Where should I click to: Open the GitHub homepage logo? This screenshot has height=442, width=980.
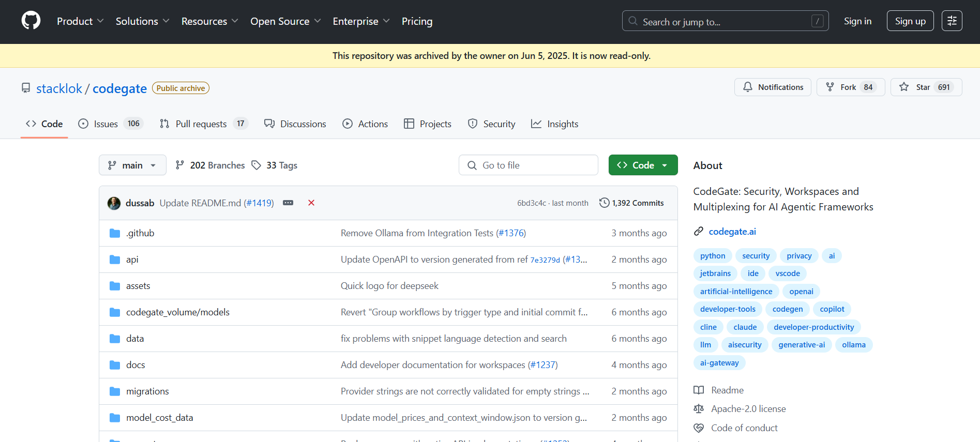pyautogui.click(x=31, y=21)
